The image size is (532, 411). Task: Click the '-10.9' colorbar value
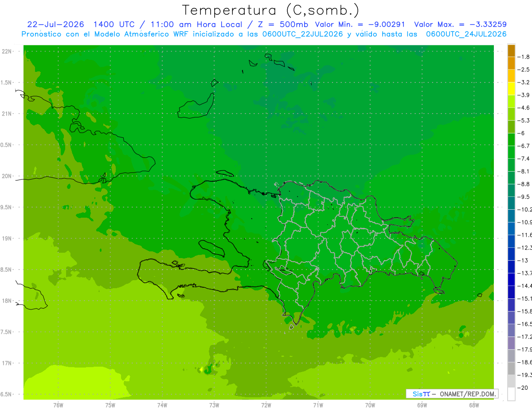(525, 222)
